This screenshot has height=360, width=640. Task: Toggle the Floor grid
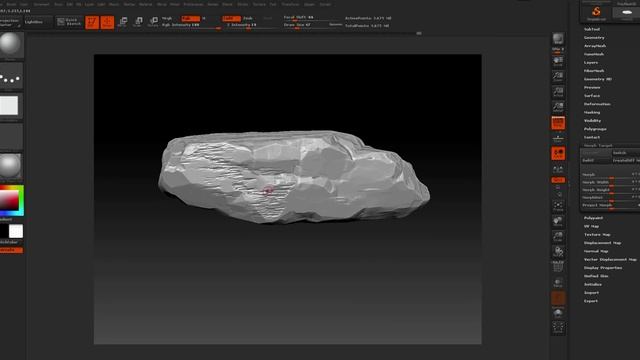558,138
